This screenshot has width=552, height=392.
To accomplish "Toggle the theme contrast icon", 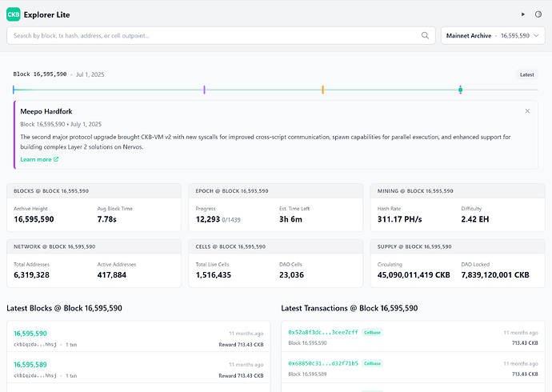I will coord(538,14).
